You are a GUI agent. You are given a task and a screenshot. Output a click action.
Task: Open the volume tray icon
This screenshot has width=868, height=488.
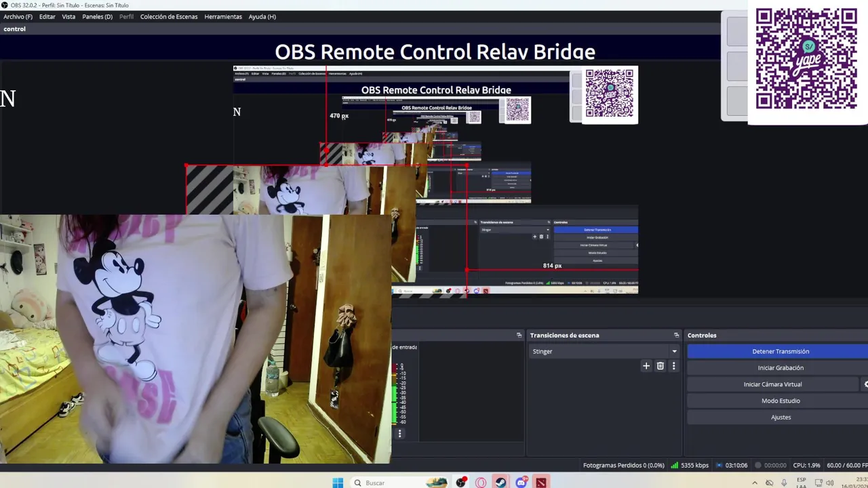(830, 483)
